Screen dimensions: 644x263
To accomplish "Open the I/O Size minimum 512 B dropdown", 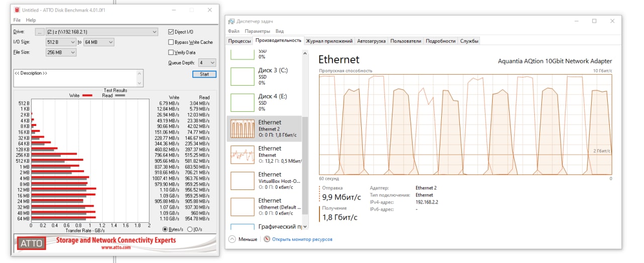I will [61, 42].
